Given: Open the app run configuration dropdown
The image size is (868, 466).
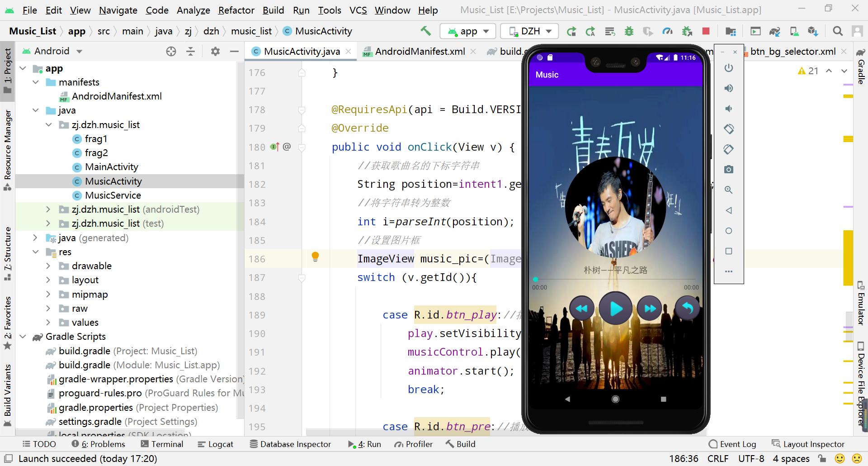Looking at the screenshot, I should (468, 31).
